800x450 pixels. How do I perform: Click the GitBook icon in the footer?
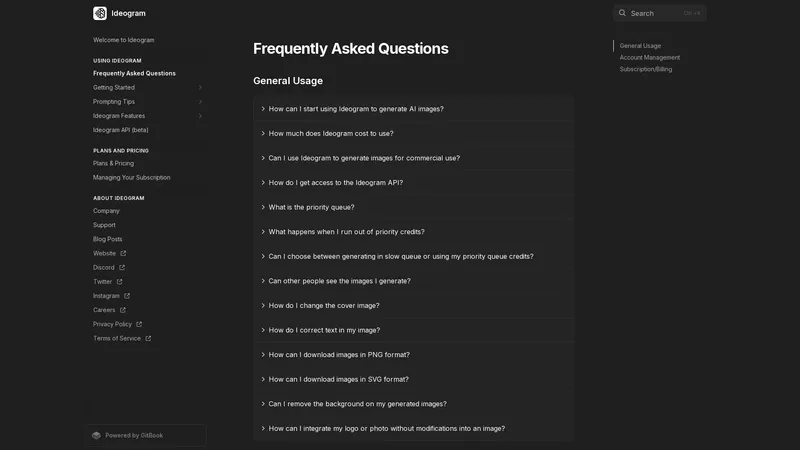[x=96, y=436]
